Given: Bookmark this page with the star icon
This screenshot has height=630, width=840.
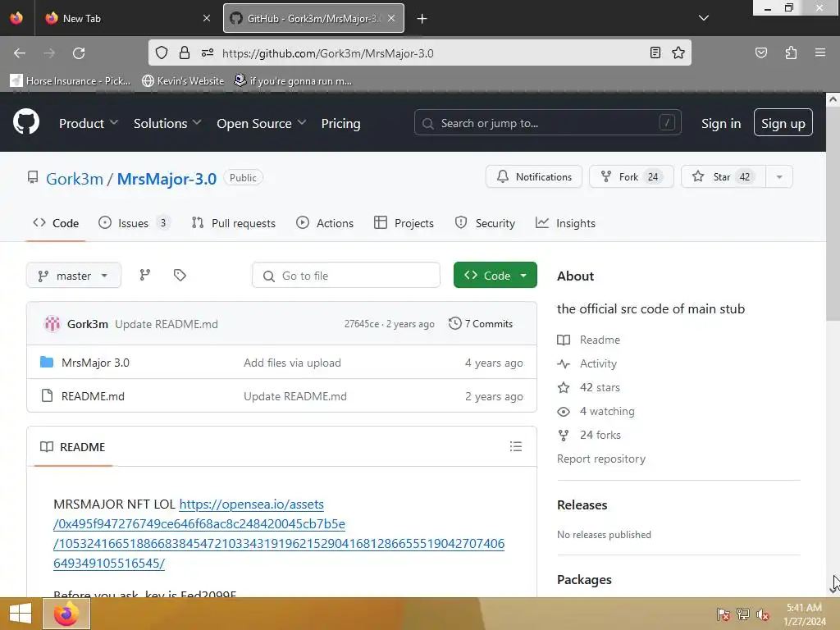Looking at the screenshot, I should tap(678, 52).
